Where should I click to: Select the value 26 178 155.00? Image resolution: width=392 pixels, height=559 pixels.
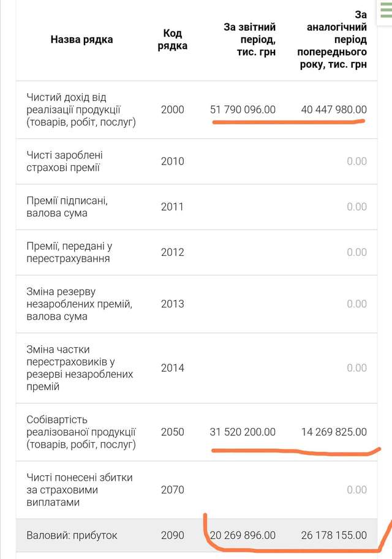point(334,536)
